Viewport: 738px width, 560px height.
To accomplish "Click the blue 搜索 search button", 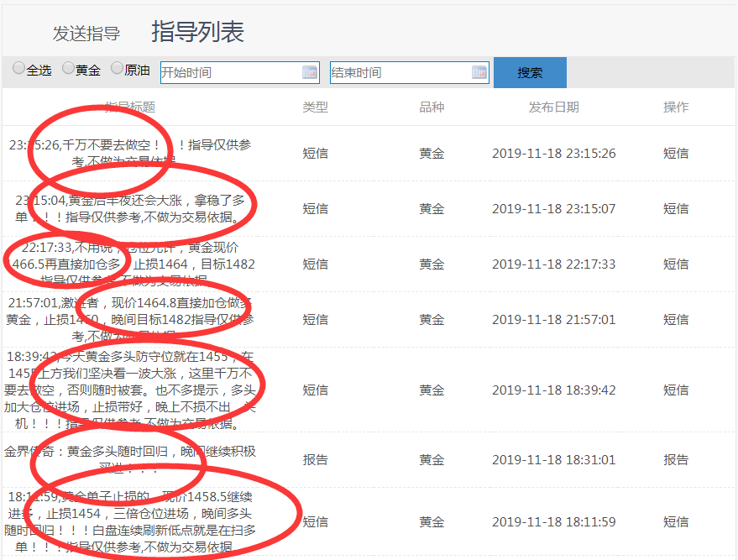I will click(530, 72).
